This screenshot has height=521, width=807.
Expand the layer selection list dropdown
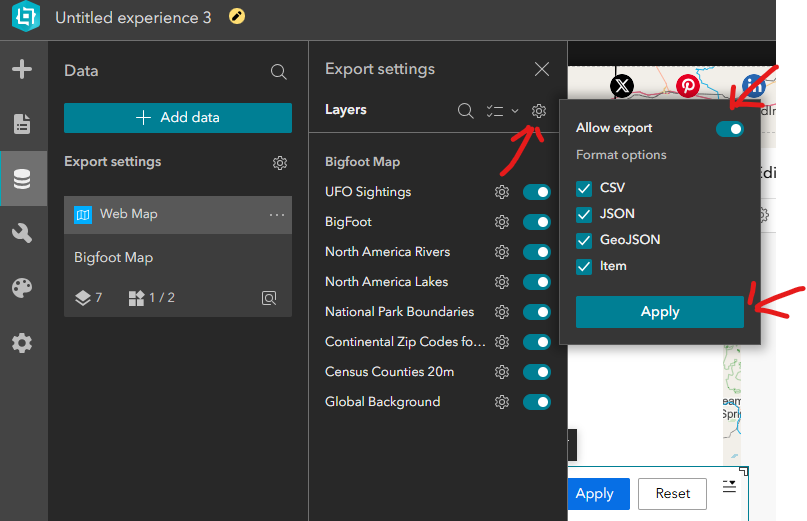(502, 111)
